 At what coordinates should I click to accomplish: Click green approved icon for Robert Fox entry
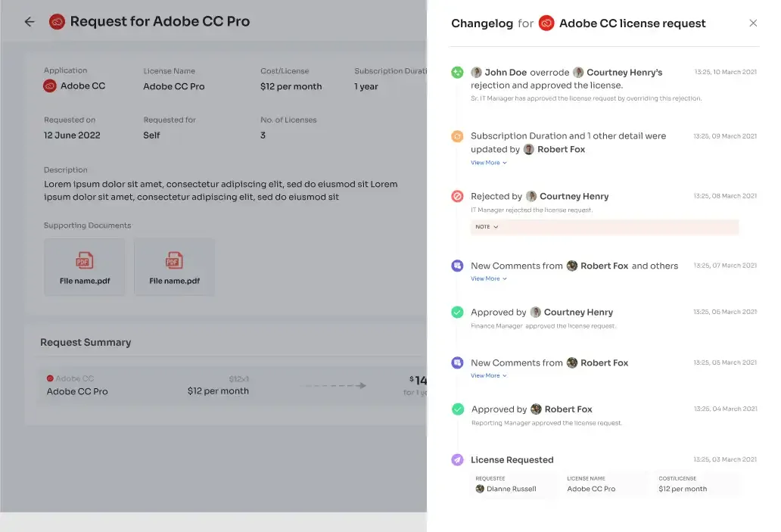coord(458,409)
